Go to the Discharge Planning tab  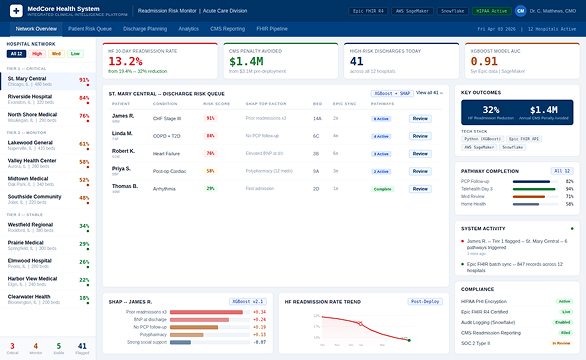coord(145,29)
